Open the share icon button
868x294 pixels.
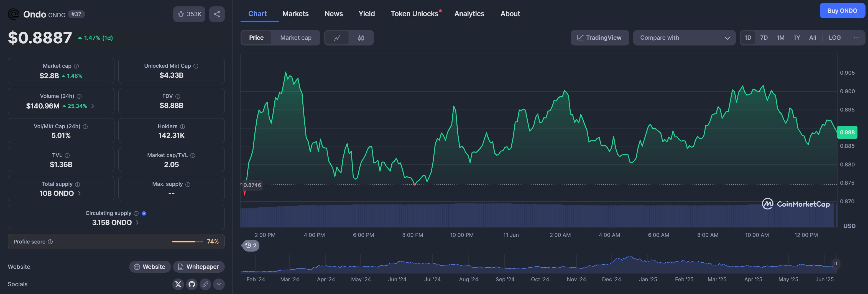tap(217, 14)
